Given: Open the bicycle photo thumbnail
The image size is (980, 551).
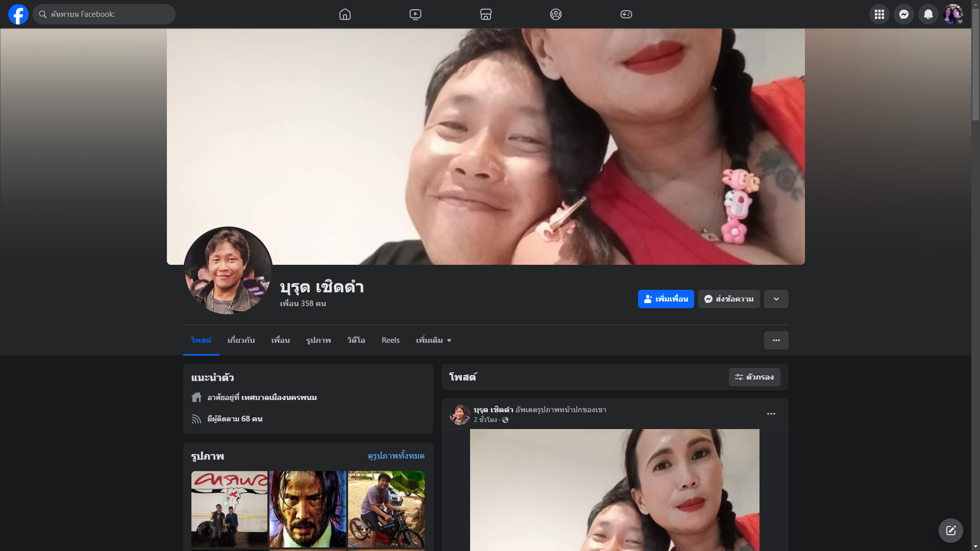Looking at the screenshot, I should 386,509.
